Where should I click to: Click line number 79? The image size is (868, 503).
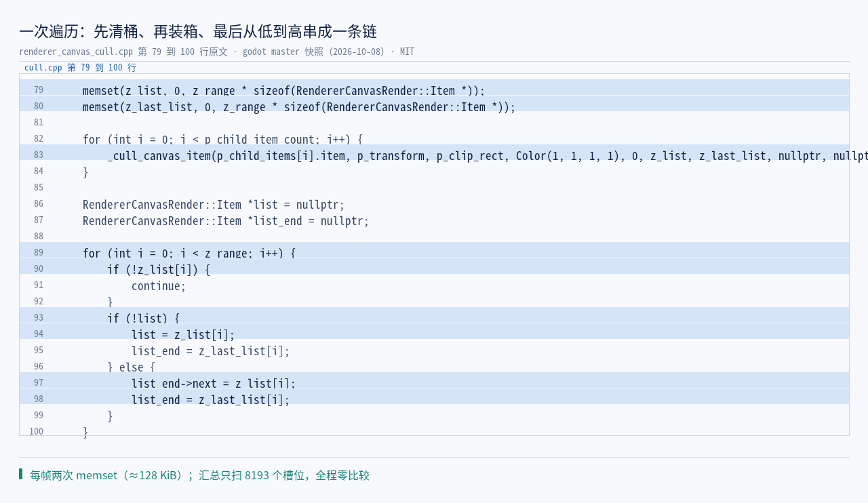(38, 90)
